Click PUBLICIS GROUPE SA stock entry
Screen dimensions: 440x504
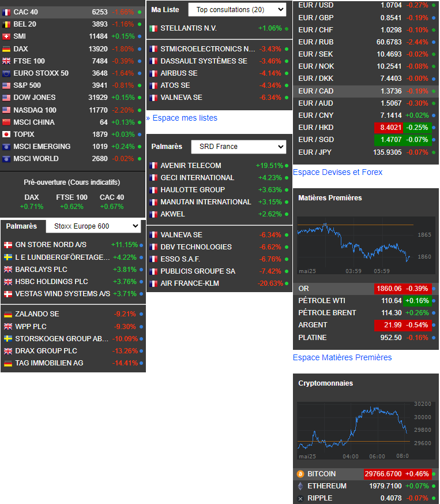198,271
